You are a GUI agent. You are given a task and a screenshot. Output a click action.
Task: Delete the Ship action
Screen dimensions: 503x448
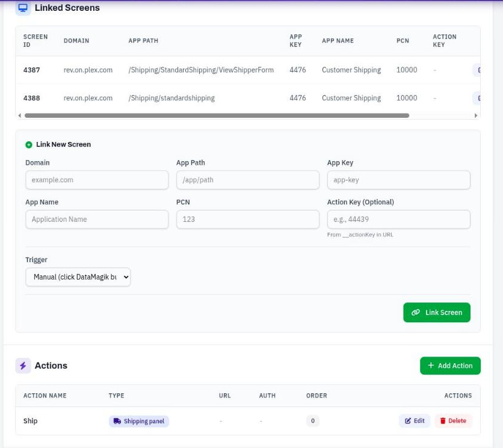pyautogui.click(x=453, y=421)
